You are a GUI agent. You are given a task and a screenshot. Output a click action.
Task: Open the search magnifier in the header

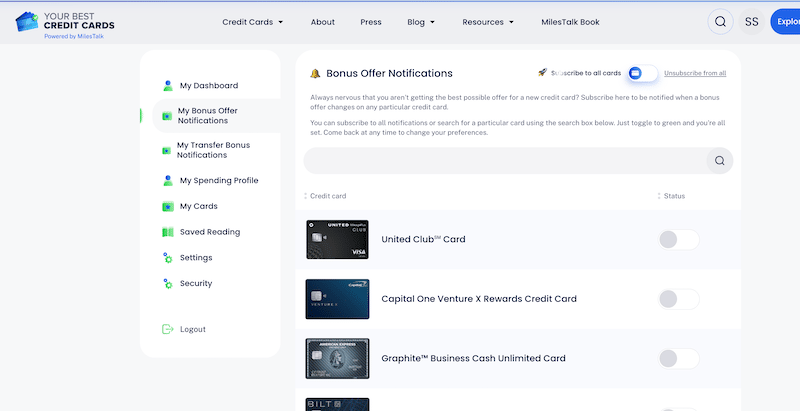(x=720, y=22)
